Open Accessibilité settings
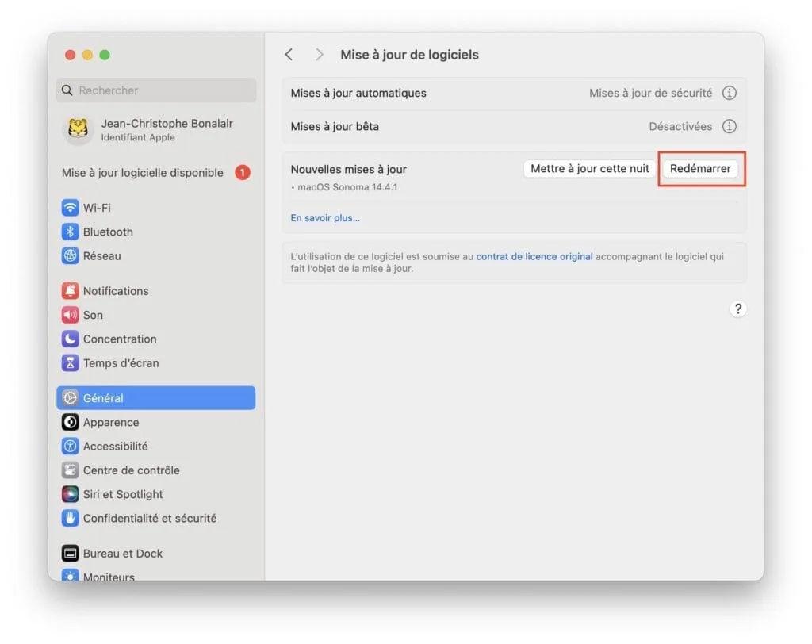The height and width of the screenshot is (644, 812). tap(116, 446)
